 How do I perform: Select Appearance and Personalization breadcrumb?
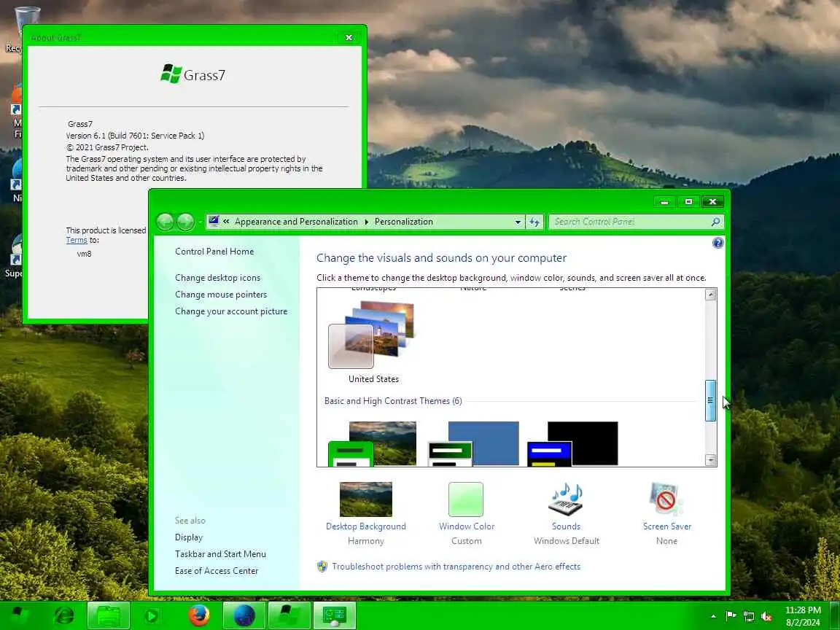coord(296,222)
